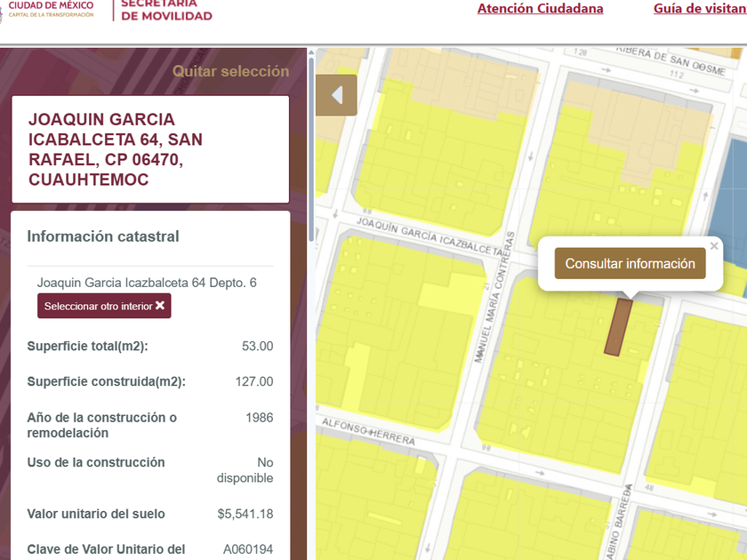Click the X icon in Seleccionar otro interior
Image resolution: width=747 pixels, height=560 pixels.
[x=160, y=305]
